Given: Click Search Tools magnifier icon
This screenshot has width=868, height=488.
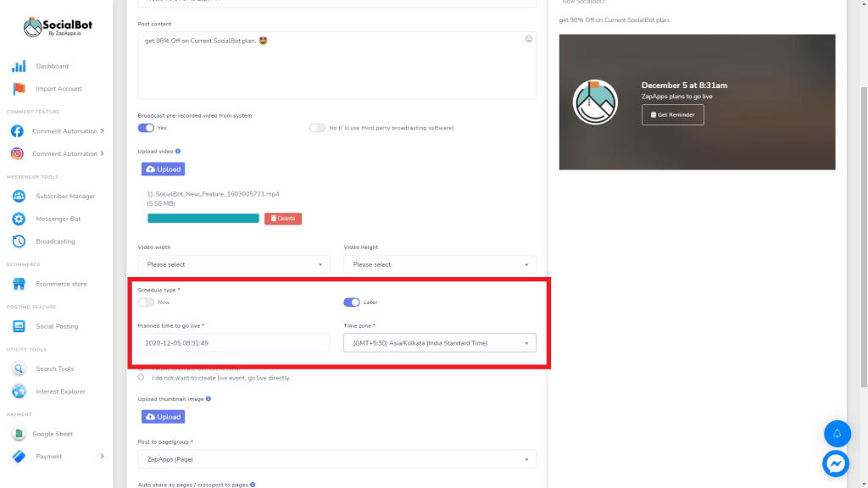Looking at the screenshot, I should (19, 369).
